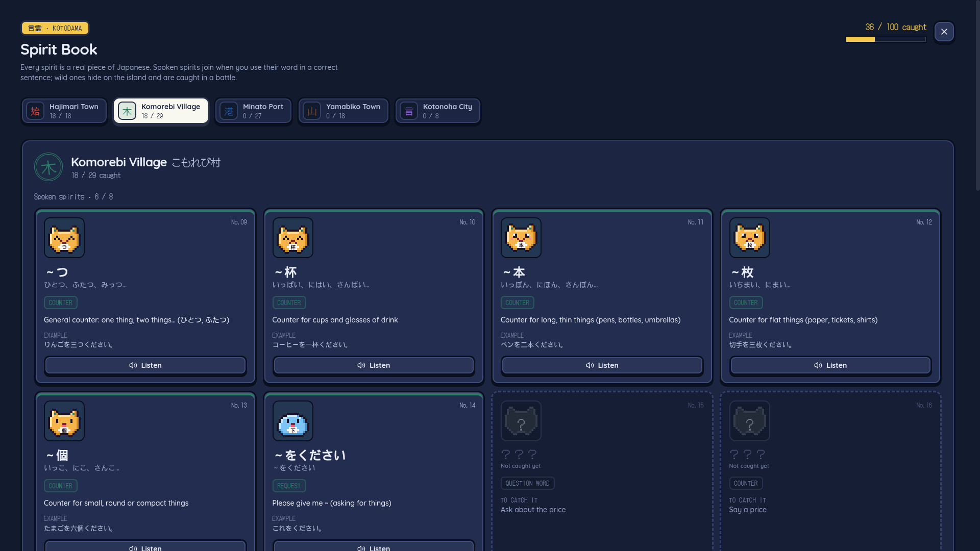Click the example sentence コーヒーを一杯ください。

pos(312,345)
